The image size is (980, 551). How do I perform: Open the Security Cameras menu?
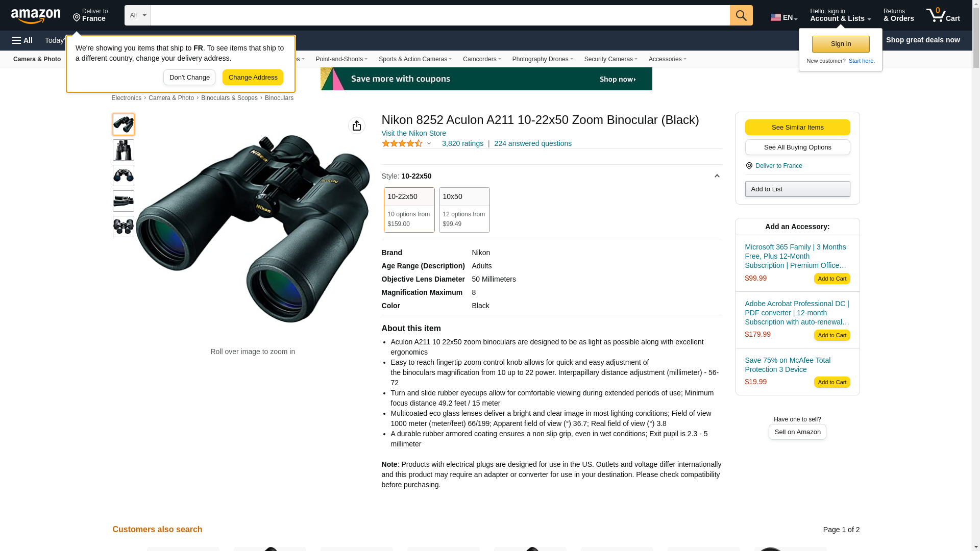pos(610,59)
